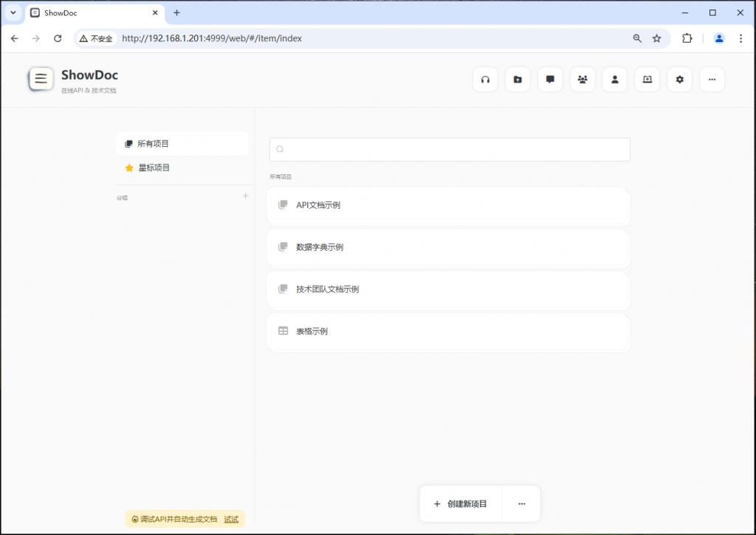Open the feedback chat bubble icon

[550, 79]
